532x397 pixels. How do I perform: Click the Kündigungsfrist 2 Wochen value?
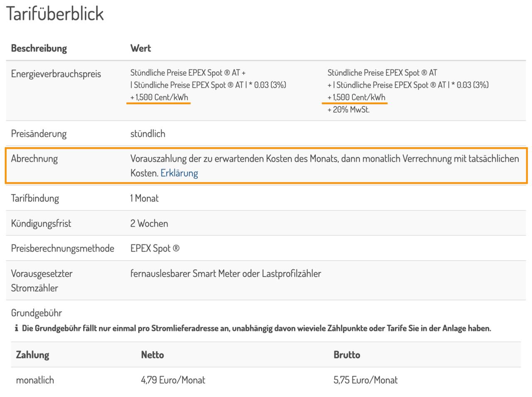(149, 224)
